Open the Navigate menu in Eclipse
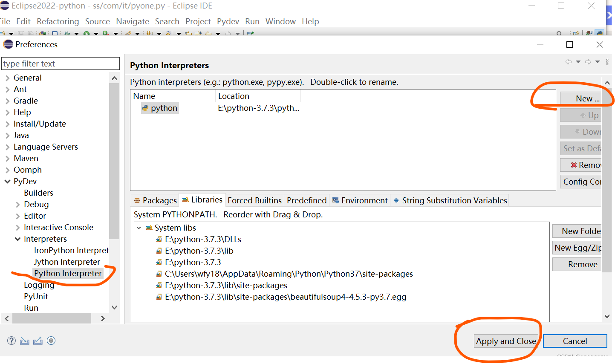Viewport: 615px width, 364px height. pyautogui.click(x=133, y=21)
